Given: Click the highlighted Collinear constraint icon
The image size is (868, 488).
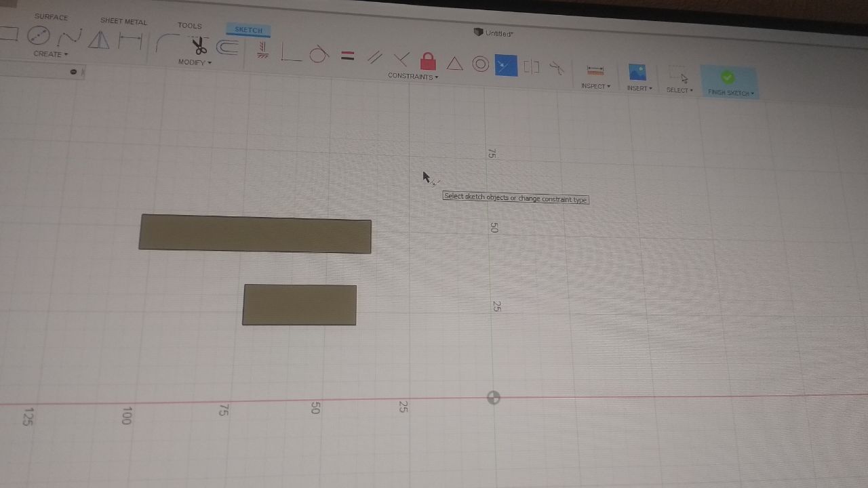Looking at the screenshot, I should [x=506, y=66].
